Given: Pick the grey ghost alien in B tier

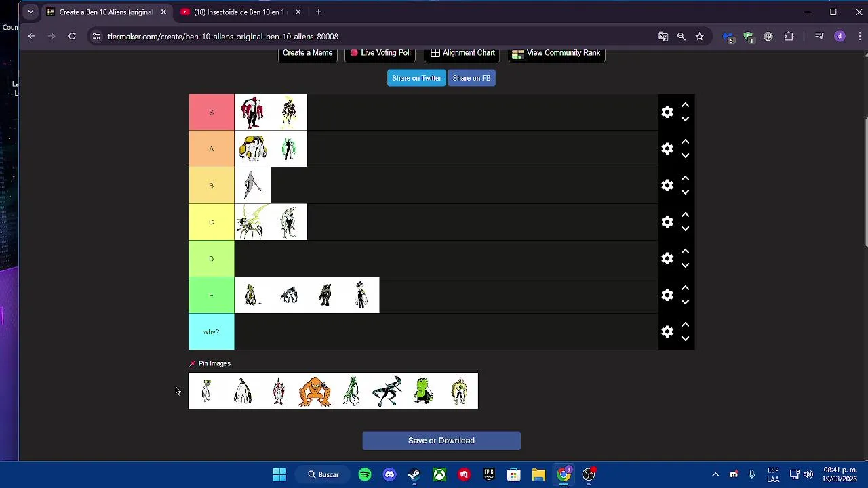Looking at the screenshot, I should [252, 186].
